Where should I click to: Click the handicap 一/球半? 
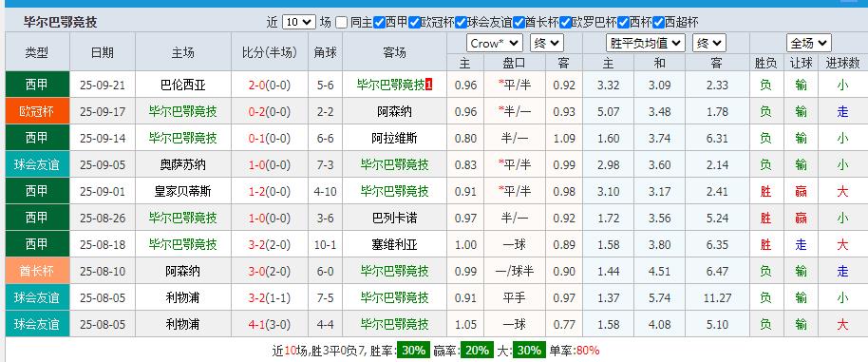[x=515, y=271]
